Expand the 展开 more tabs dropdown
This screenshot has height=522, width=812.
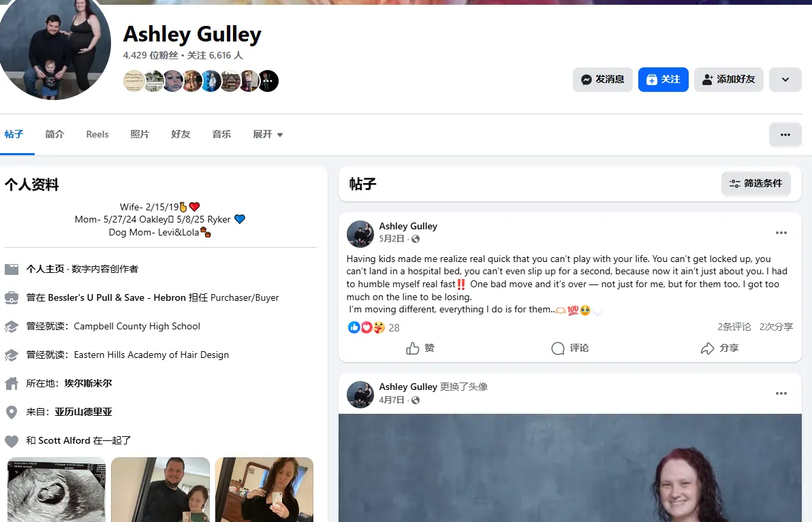pos(267,135)
